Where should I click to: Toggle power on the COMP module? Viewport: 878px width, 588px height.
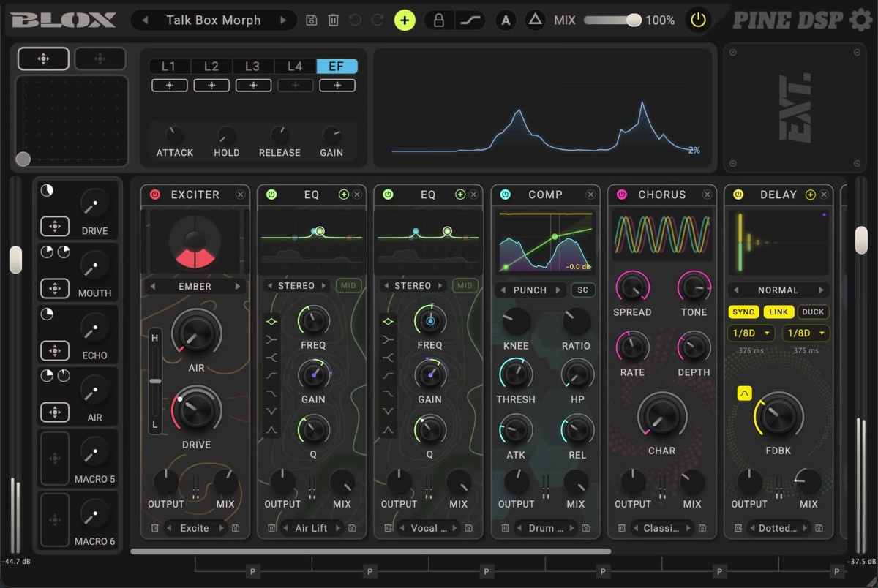click(505, 195)
